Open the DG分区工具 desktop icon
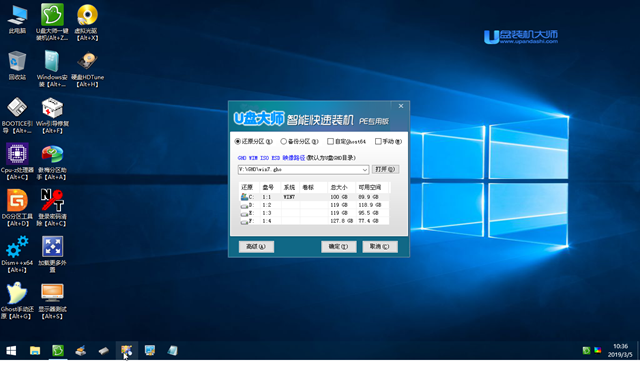640x367 pixels. 17,208
